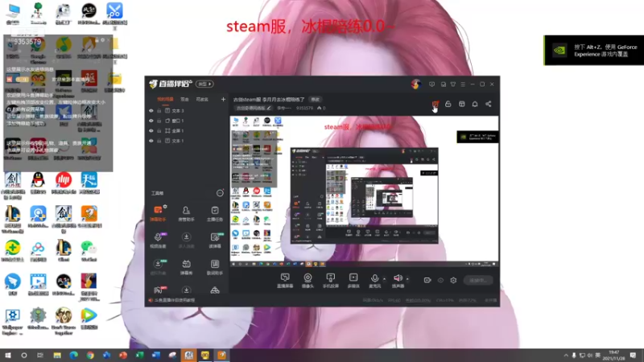Add a screen capture source
This screenshot has width=644, height=362.
pos(285,281)
